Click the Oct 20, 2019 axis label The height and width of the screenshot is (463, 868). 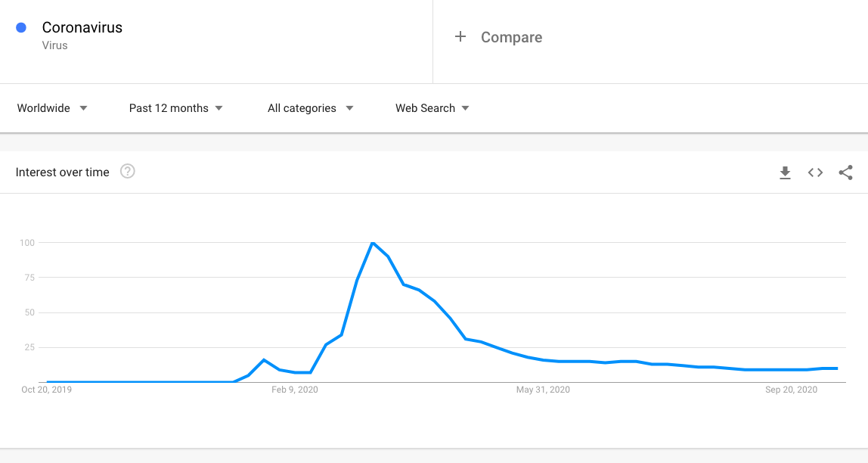click(47, 390)
